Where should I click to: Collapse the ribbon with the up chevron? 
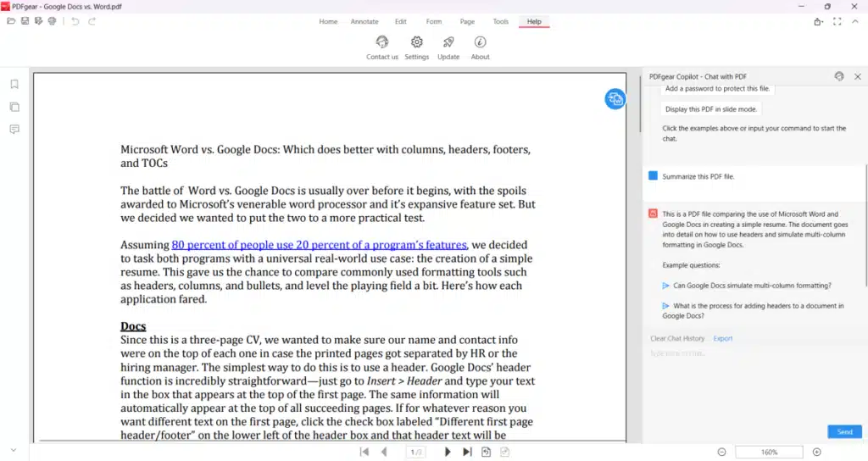855,21
